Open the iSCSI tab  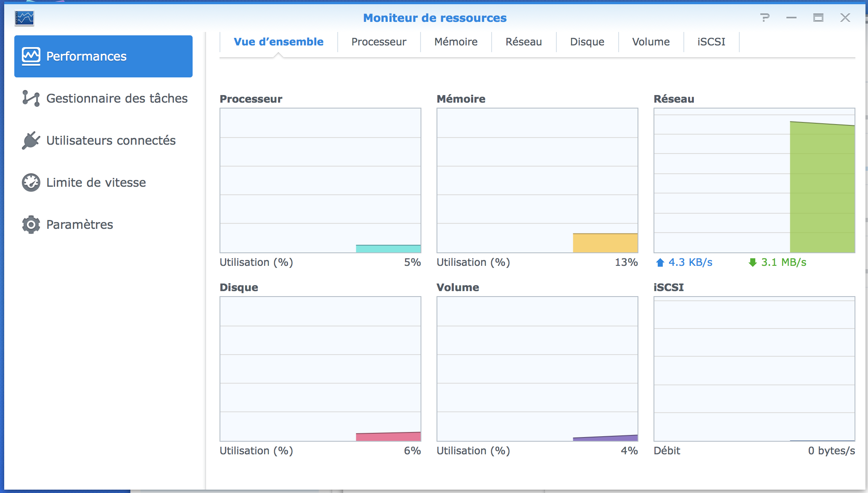[711, 42]
